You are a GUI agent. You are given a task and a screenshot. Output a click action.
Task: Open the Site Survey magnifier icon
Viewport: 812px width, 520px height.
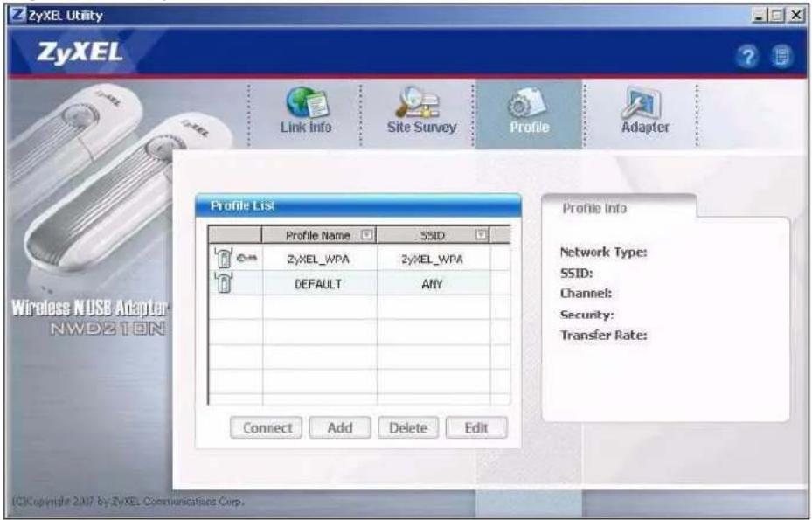coord(418,102)
